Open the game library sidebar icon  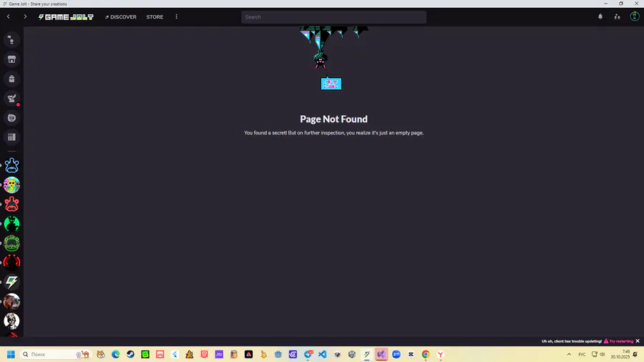pos(12,137)
